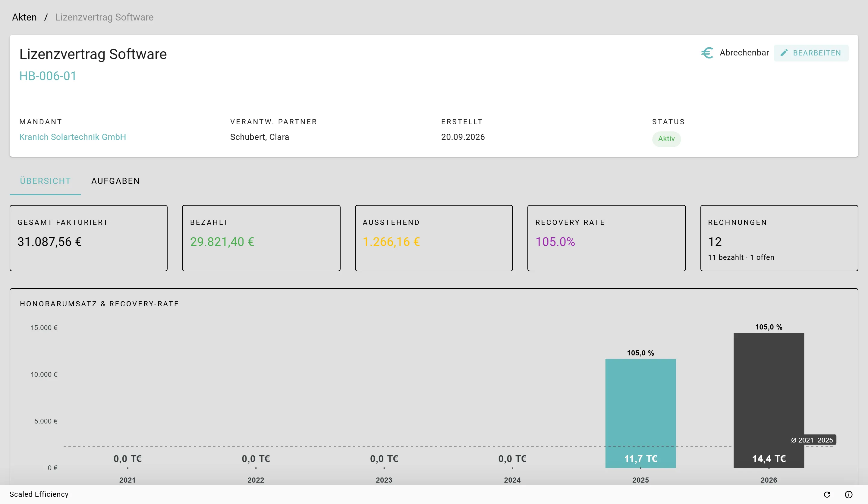
Task: Select the Bezahlt card showing 29.821,40 €
Action: click(261, 238)
